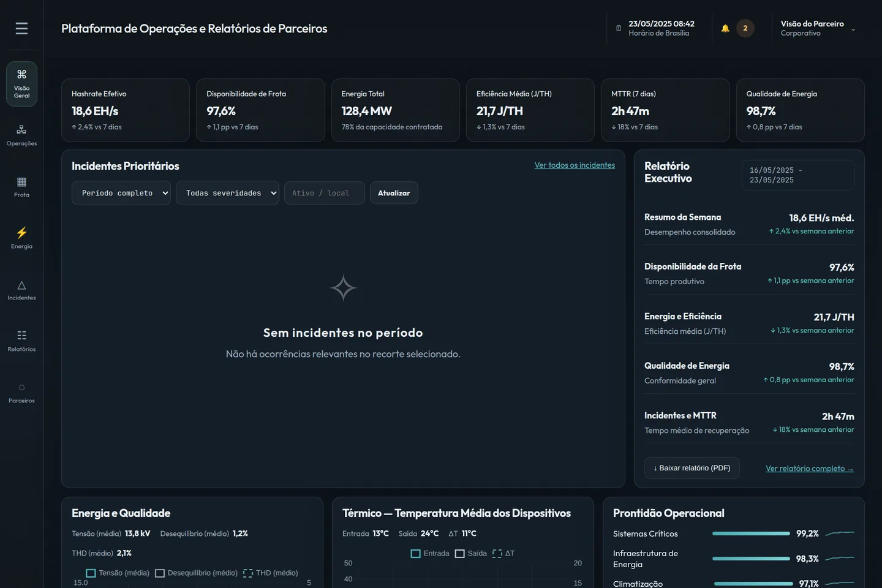
Task: Click the Energia e Eficiência report row
Action: tap(749, 323)
